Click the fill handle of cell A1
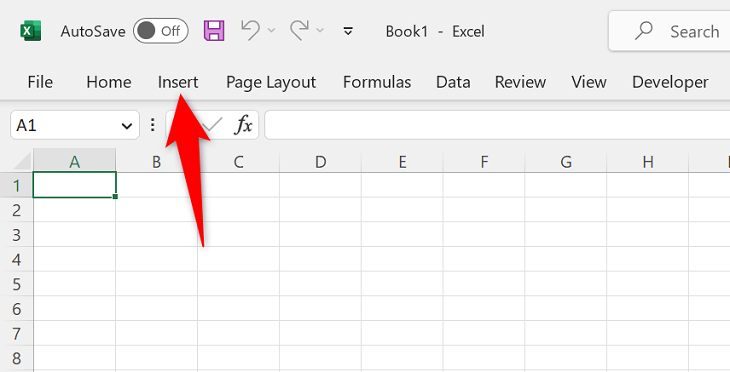The width and height of the screenshot is (730, 372). pos(115,196)
